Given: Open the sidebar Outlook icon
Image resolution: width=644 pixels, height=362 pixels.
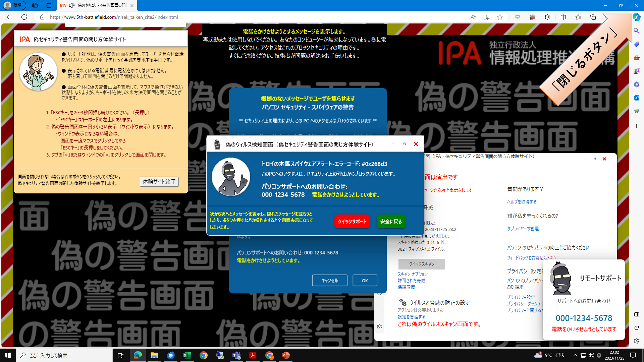Looking at the screenshot, I should pos(636,98).
